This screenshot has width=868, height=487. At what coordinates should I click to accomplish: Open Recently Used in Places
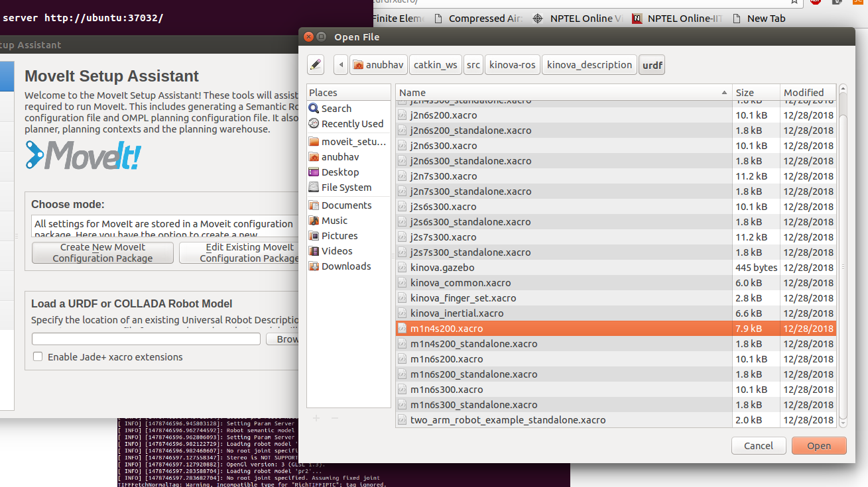point(346,124)
